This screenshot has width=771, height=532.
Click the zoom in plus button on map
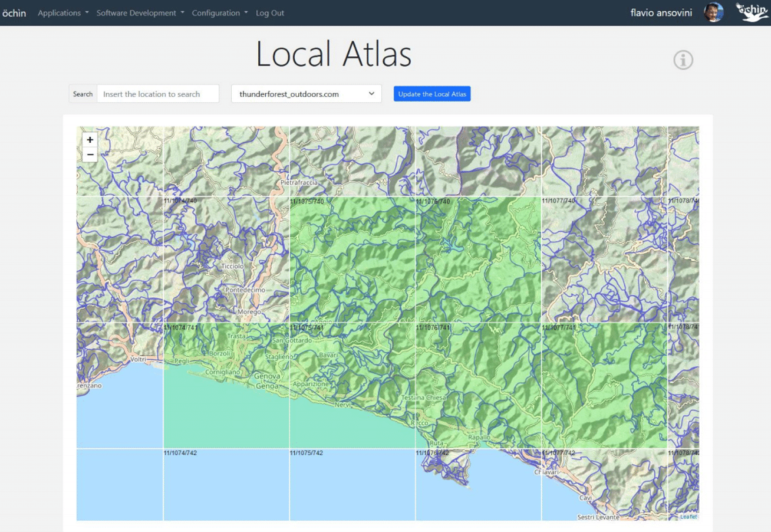coord(90,140)
